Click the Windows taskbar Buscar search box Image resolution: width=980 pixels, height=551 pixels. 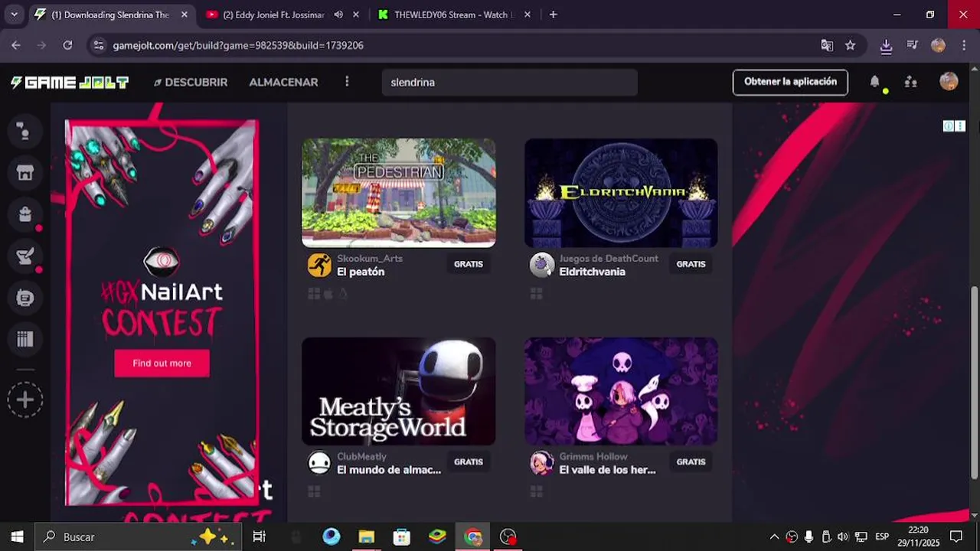(139, 537)
